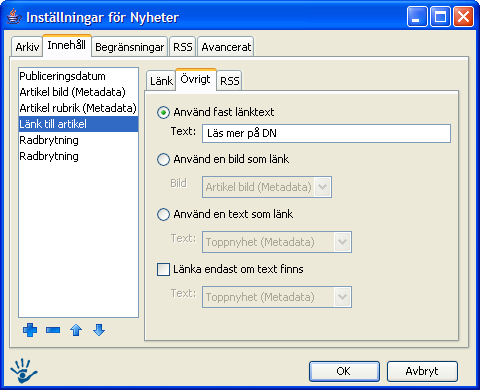This screenshot has width=480, height=390.
Task: Click the 'Läs mer på DN' text field
Action: tap(326, 133)
